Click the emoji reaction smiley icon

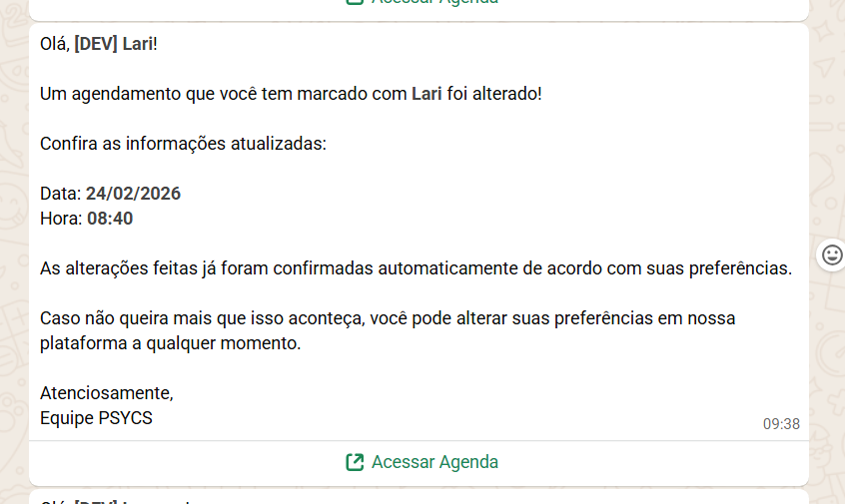[831, 255]
